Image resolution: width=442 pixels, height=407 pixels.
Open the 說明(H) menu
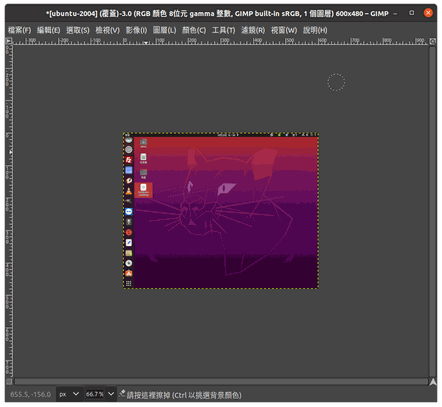[315, 30]
